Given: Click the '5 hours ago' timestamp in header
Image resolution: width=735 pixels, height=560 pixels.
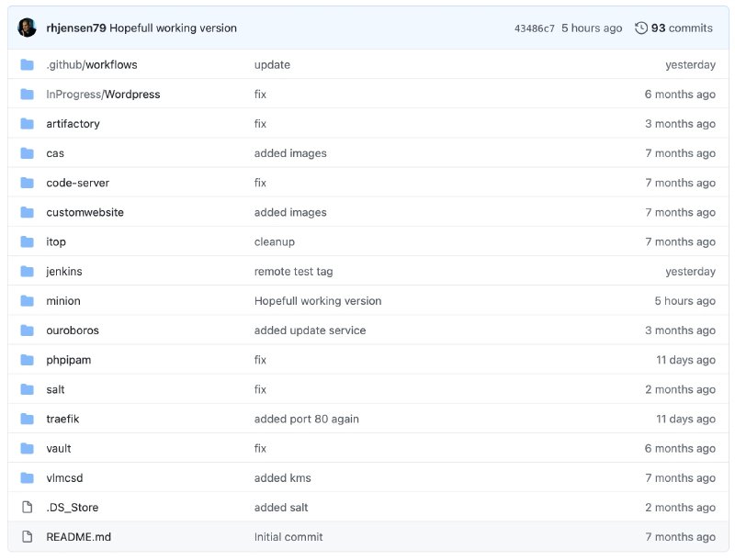Looking at the screenshot, I should click(592, 28).
